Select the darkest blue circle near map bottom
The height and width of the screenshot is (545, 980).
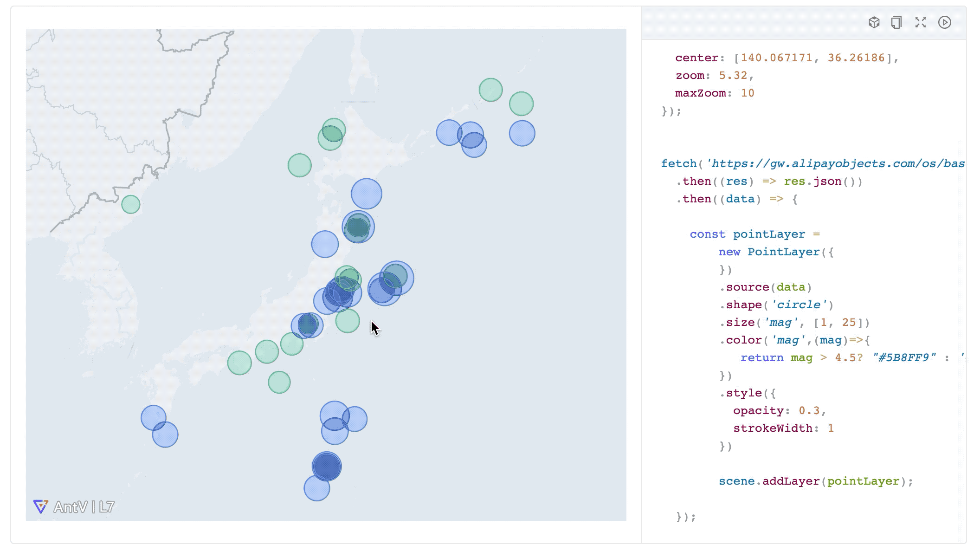coord(327,467)
